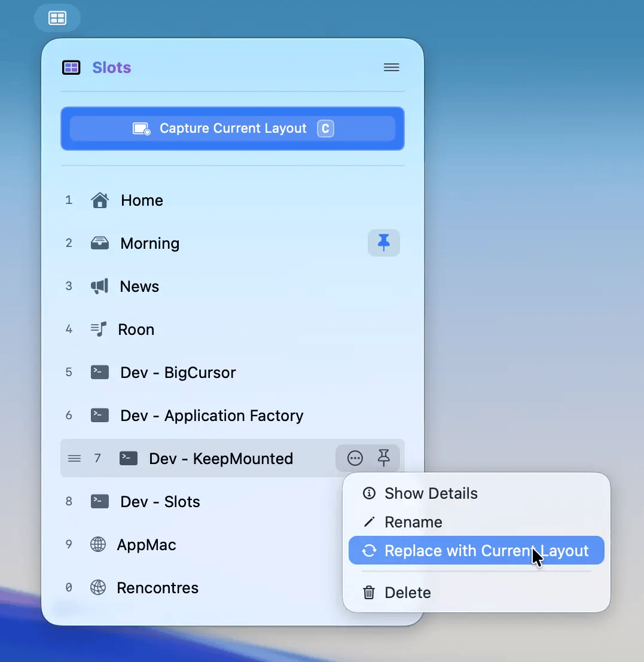
Task: Click the capture screen icon in button
Action: (141, 129)
